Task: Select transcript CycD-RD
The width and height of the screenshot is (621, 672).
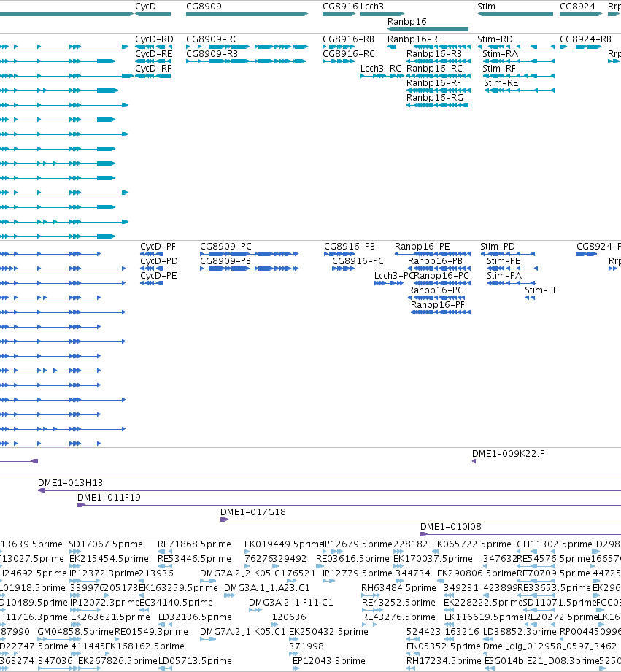Action: [154, 47]
